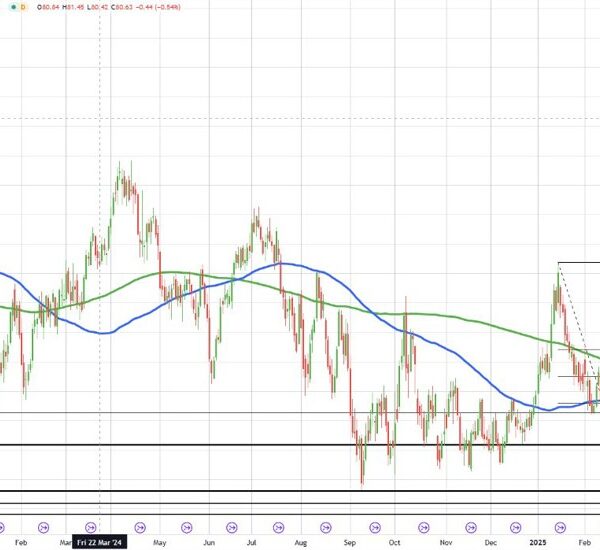Open event marker between May and Jun labels
The height and width of the screenshot is (550, 600).
(x=186, y=523)
